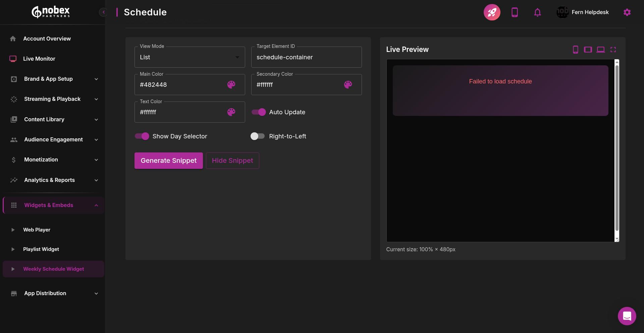Enable Right-to-Left mode
Screen dimensions: 644x333
pyautogui.click(x=258, y=136)
